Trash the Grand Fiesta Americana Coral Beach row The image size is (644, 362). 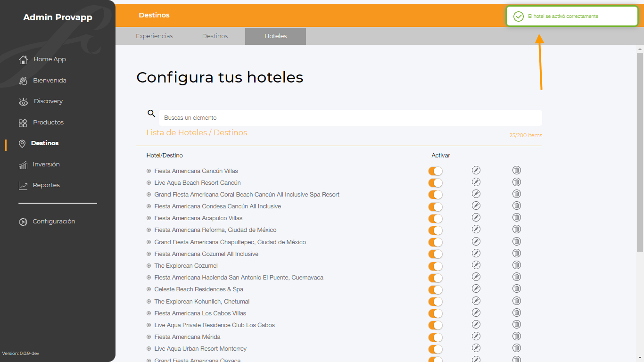tap(517, 194)
